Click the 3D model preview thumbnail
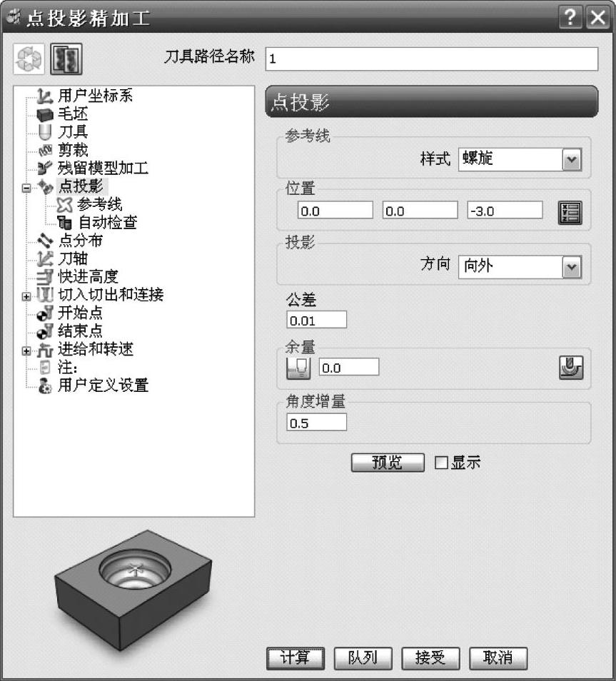Viewport: 616px width, 681px height. [133, 590]
